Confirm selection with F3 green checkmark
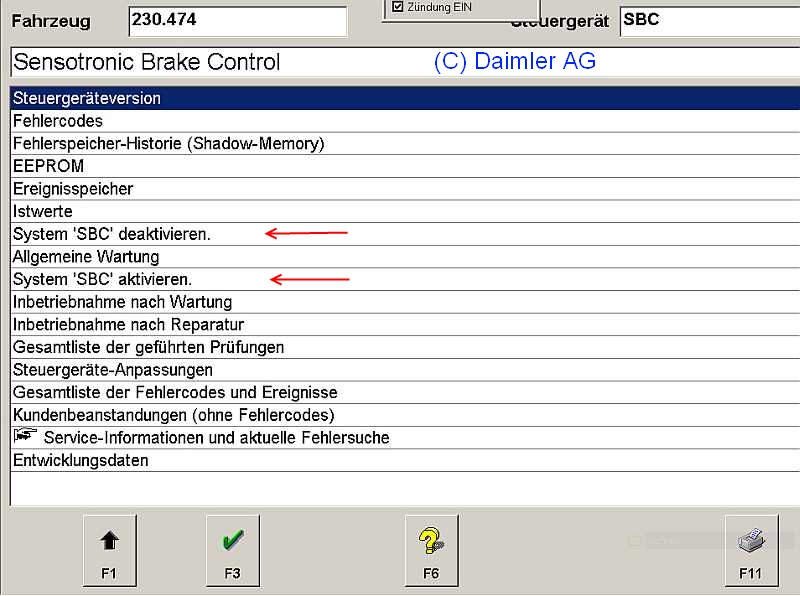800x596 pixels. (x=232, y=551)
